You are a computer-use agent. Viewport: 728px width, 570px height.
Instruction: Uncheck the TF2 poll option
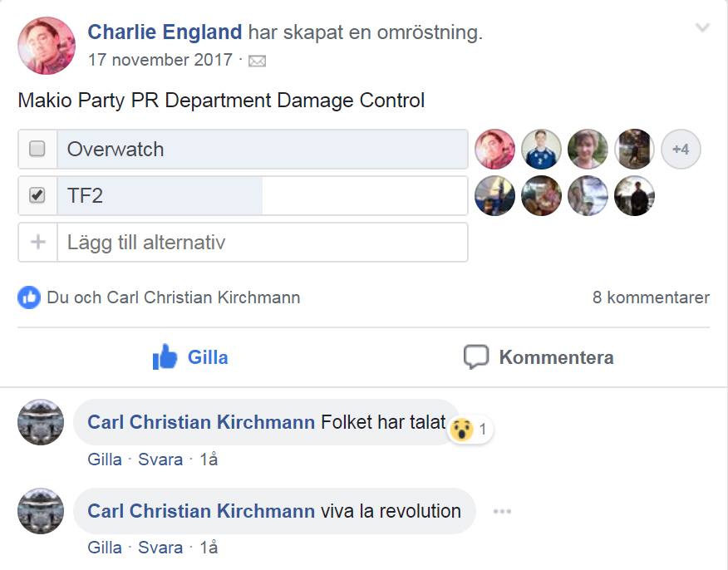point(37,196)
